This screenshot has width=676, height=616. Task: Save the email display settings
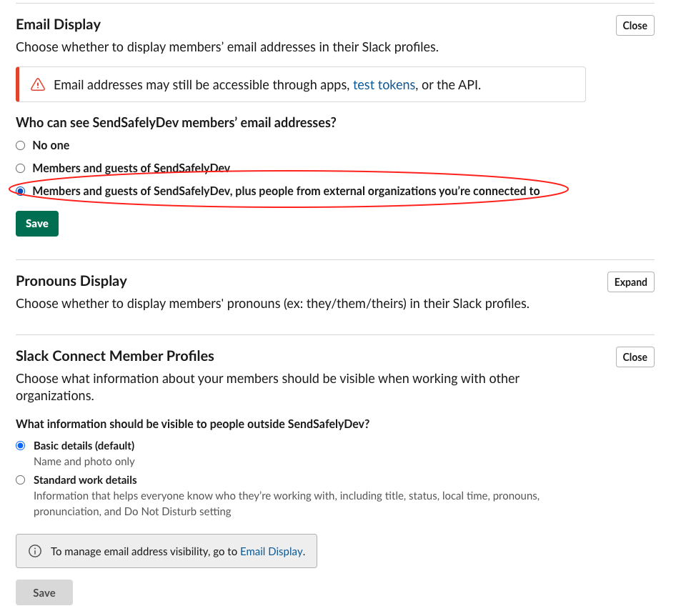[37, 224]
